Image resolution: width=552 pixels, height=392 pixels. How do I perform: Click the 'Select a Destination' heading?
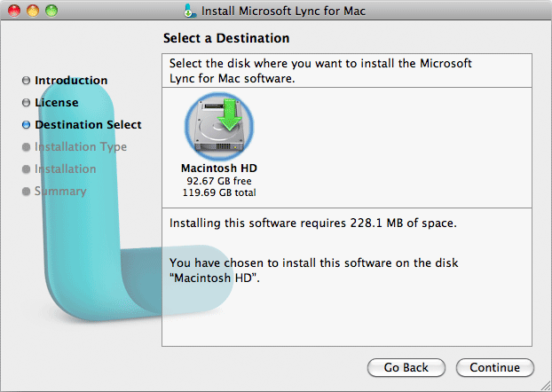226,38
